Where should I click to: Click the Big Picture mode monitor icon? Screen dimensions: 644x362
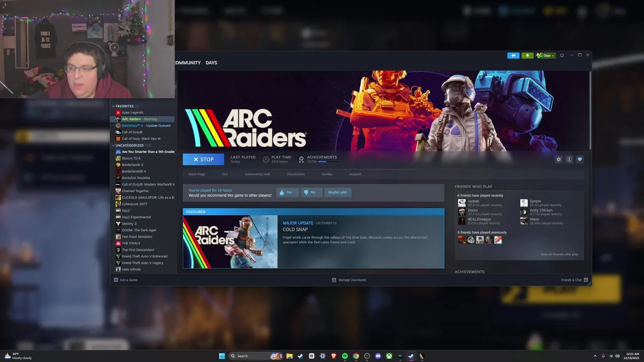click(x=562, y=55)
